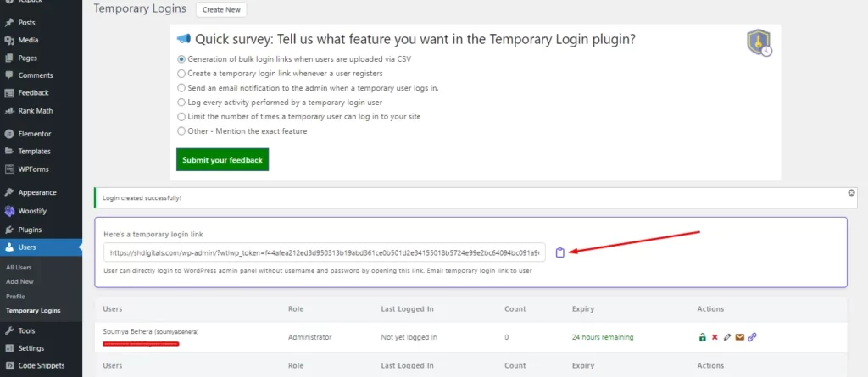Screen dimensions: 868x377
Task: Click the Temporary Login plugin shield logo
Action: pos(759,42)
